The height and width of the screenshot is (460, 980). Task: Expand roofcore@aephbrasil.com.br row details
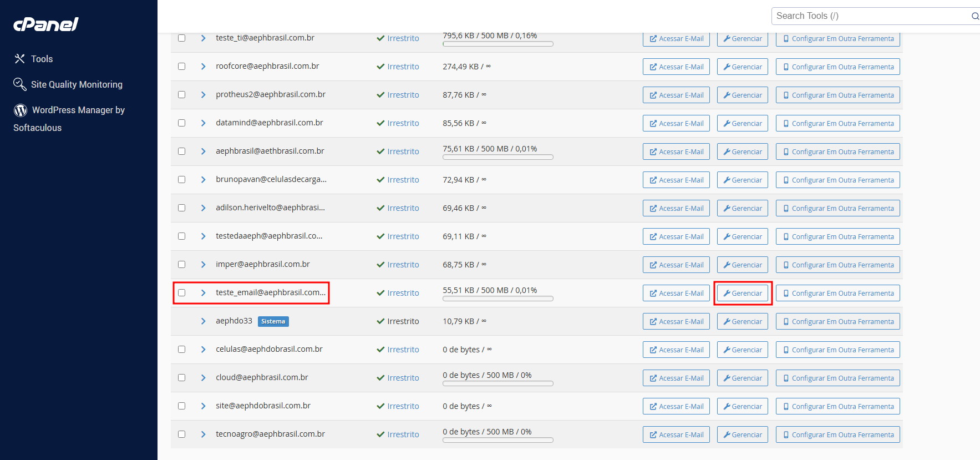click(x=204, y=67)
